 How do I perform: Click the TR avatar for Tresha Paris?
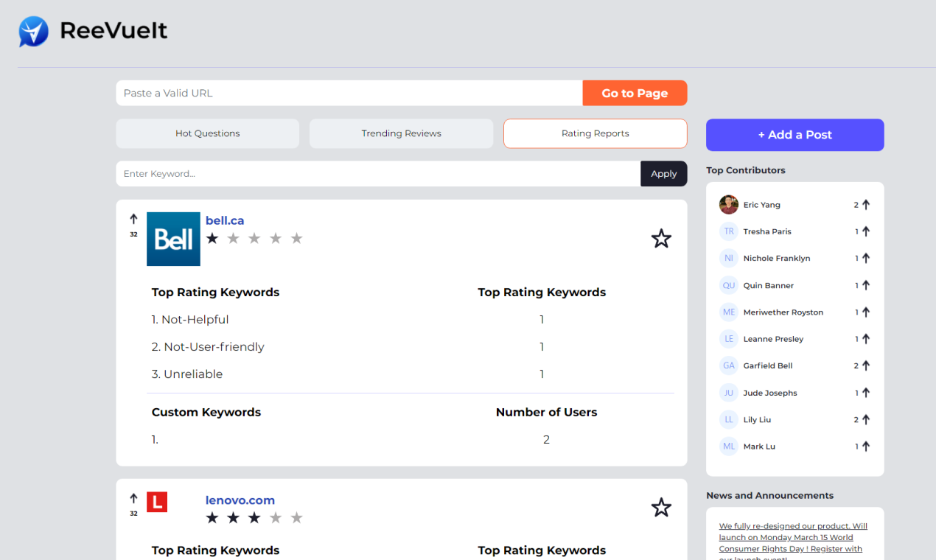pos(729,231)
